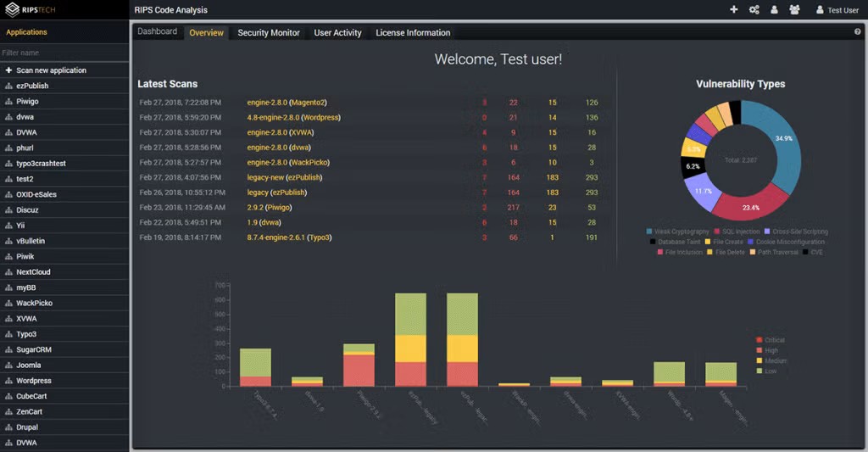The image size is (868, 452).
Task: Click the Joomla application icon in sidebar
Action: [8, 365]
